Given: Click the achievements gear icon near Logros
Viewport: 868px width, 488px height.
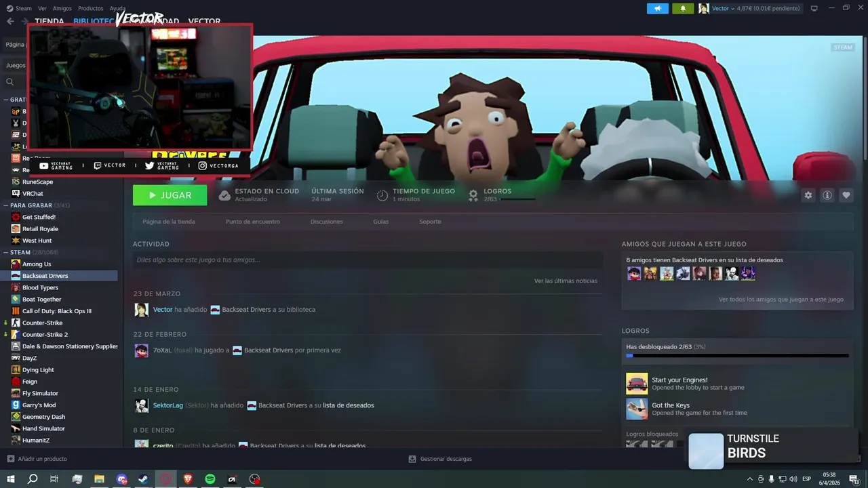Looking at the screenshot, I should point(473,195).
